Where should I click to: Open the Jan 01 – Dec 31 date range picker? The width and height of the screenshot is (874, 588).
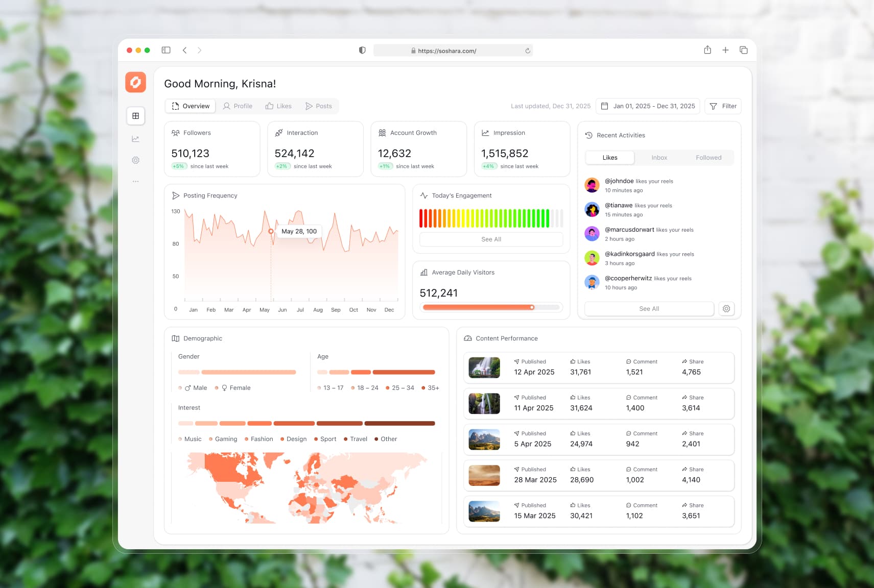point(648,106)
